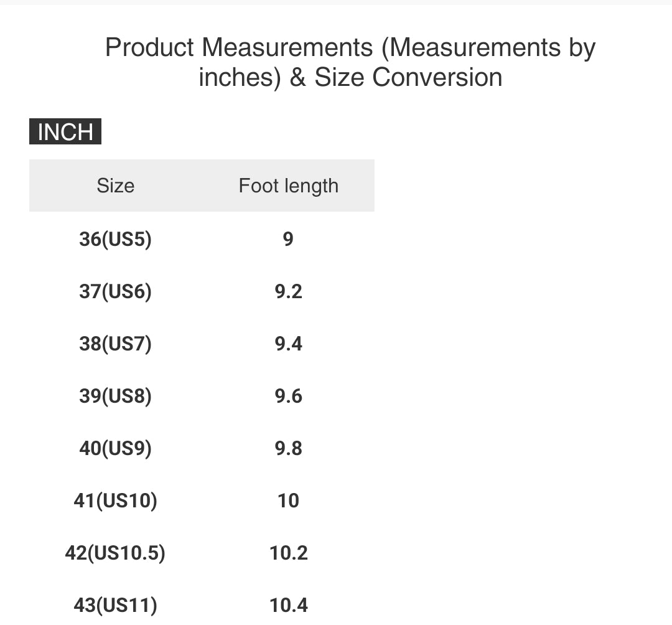672x625 pixels.
Task: Click the foot length value 10
Action: pyautogui.click(x=289, y=500)
